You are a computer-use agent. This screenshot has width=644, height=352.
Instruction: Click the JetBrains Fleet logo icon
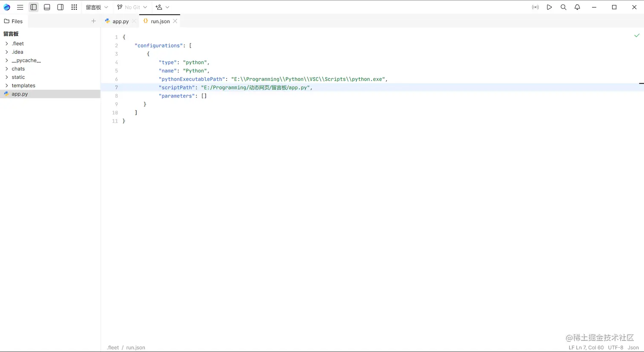7,7
